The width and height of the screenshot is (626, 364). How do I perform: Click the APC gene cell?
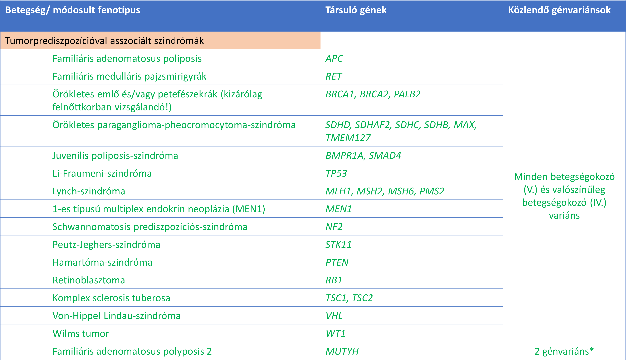point(334,59)
